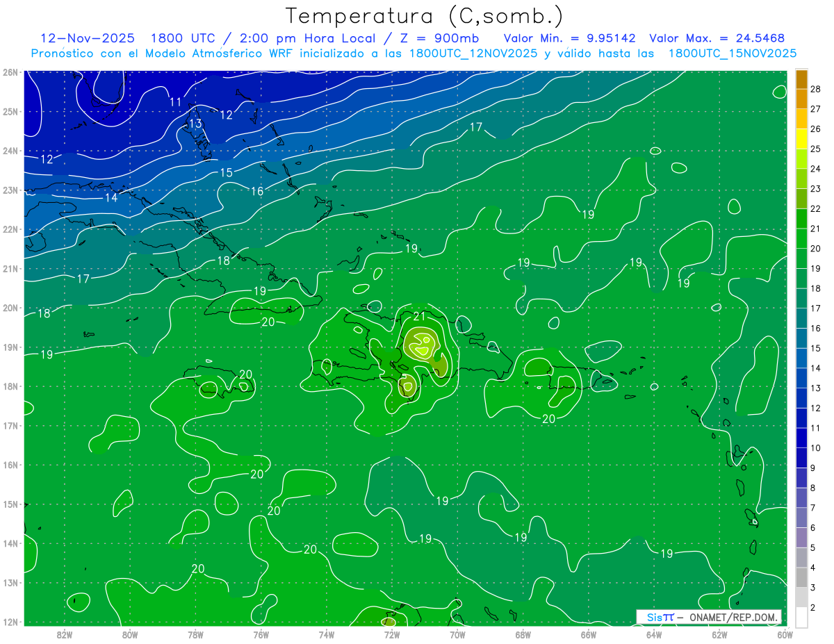This screenshot has height=644, width=834.
Task: Click colorbar label "9"
Action: click(814, 468)
